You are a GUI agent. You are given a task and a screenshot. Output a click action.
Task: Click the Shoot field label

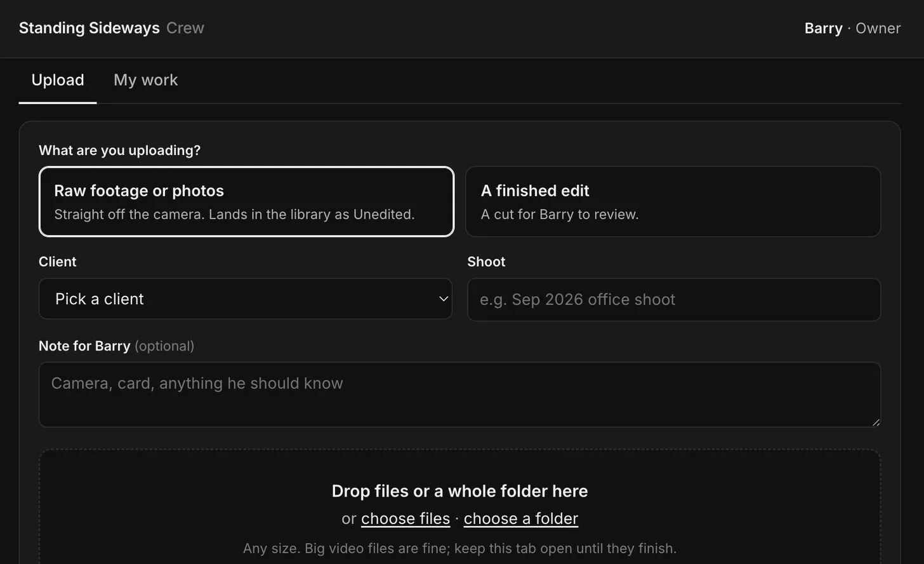point(487,262)
